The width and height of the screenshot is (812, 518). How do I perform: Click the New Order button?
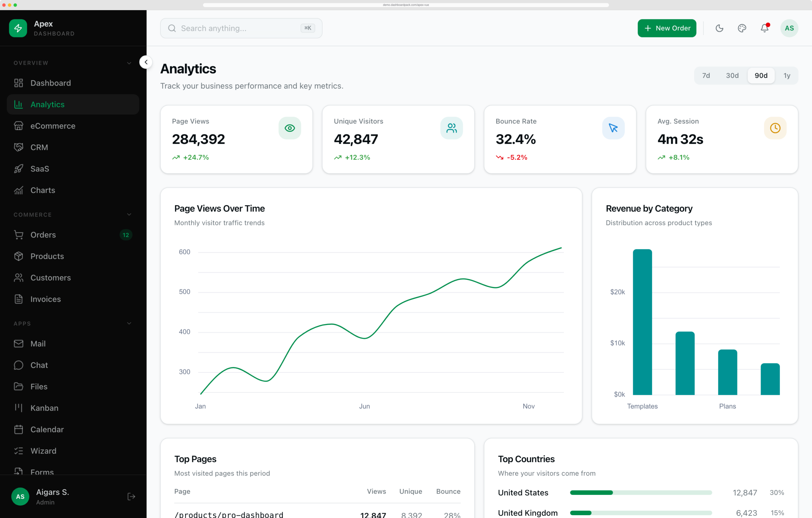pos(667,28)
